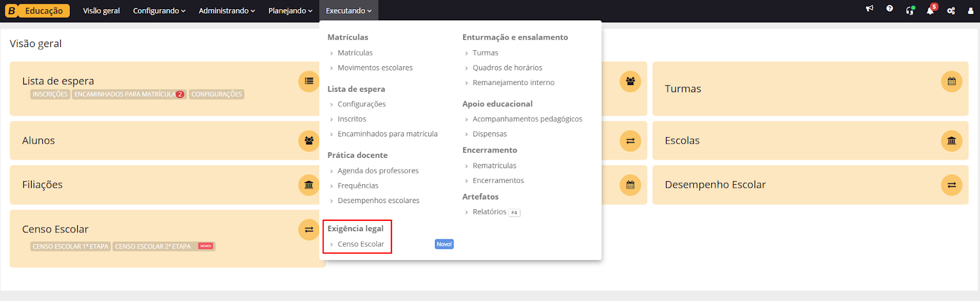Click the group icon on Alunos card
The image size is (980, 301).
pos(309,141)
